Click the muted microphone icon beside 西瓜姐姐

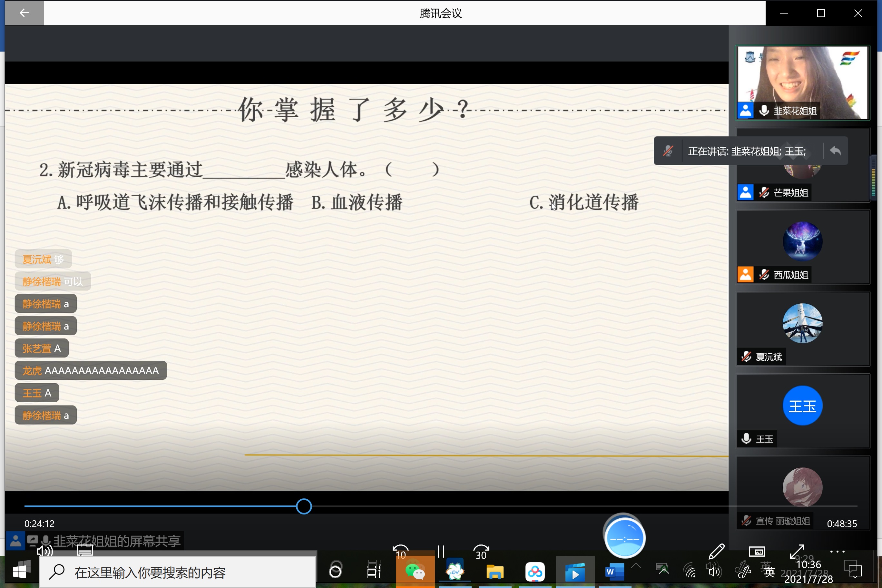pyautogui.click(x=764, y=275)
